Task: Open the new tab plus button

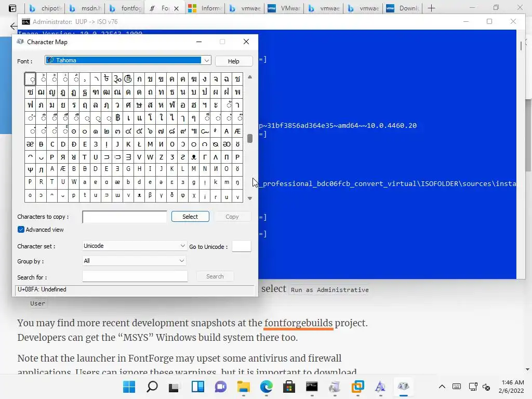Action: [x=431, y=8]
